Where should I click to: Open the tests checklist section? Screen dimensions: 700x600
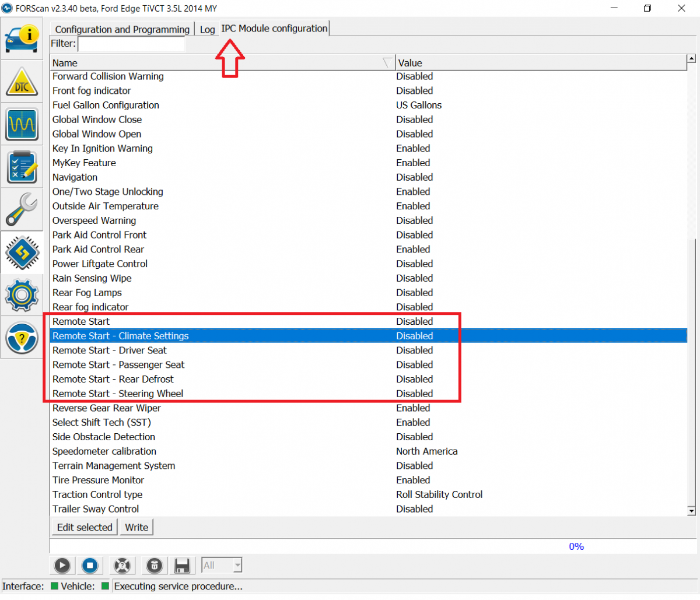(22, 167)
